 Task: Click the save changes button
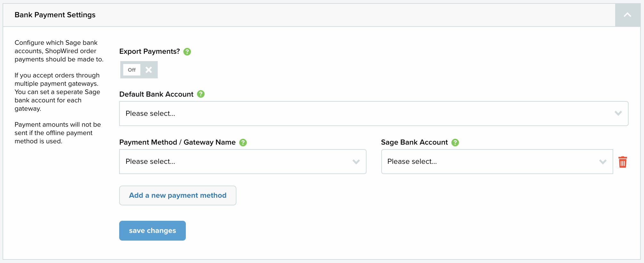pos(153,231)
